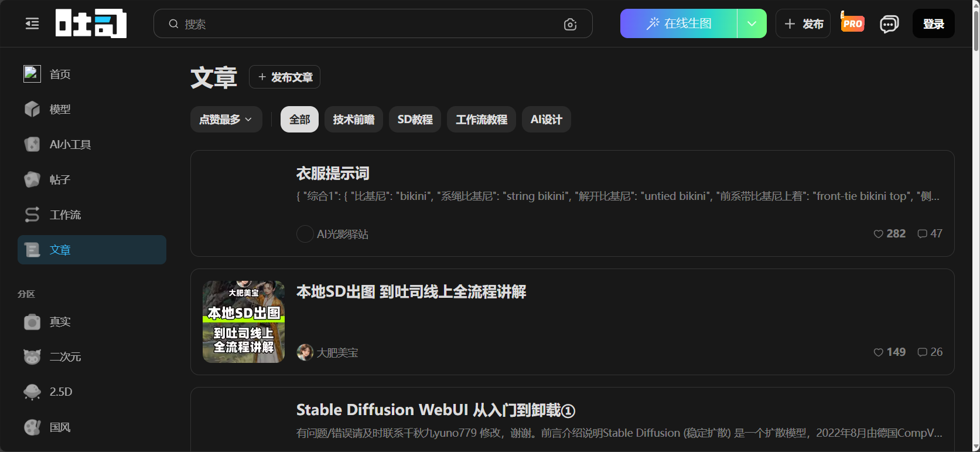The height and width of the screenshot is (452, 980).
Task: Like the 本地SD出图 article with heart icon
Action: [x=878, y=352]
